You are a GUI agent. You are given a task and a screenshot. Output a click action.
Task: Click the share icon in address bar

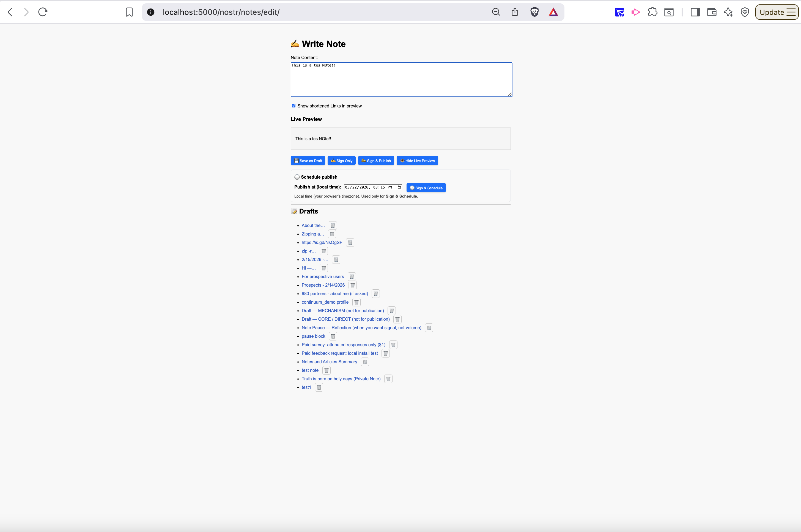pyautogui.click(x=515, y=12)
